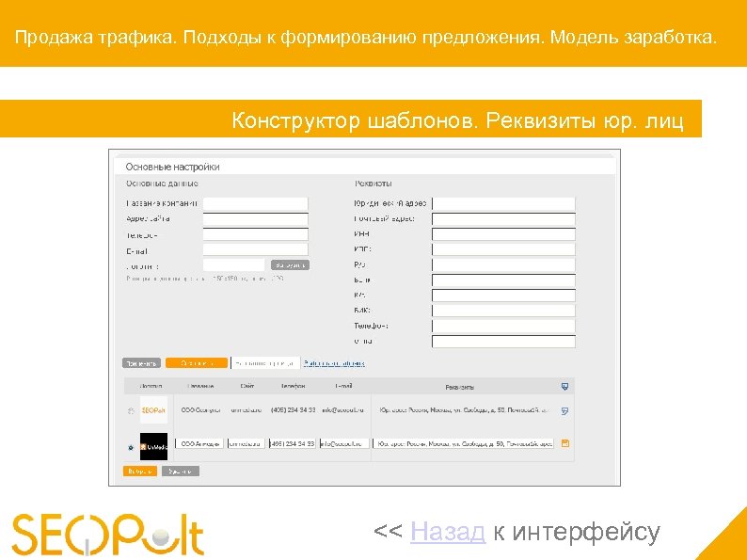
Task: Click the 'Название' column header in the table
Action: point(200,386)
